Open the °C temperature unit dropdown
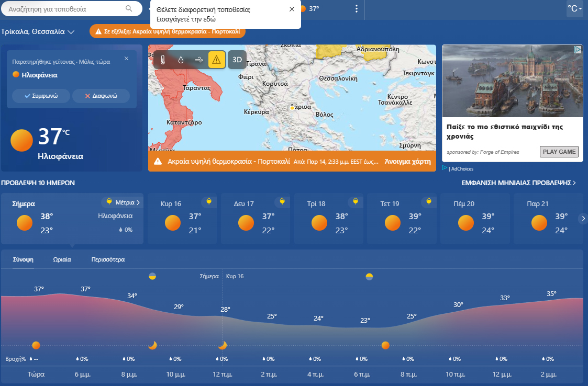This screenshot has width=588, height=386. coord(574,9)
